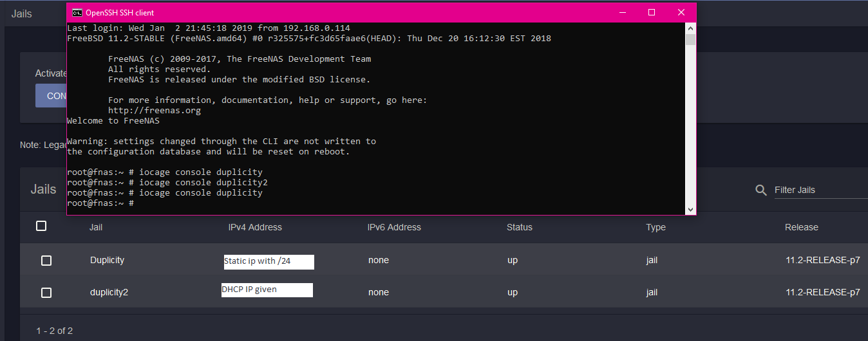Click the Filter Jails search field

pos(821,190)
